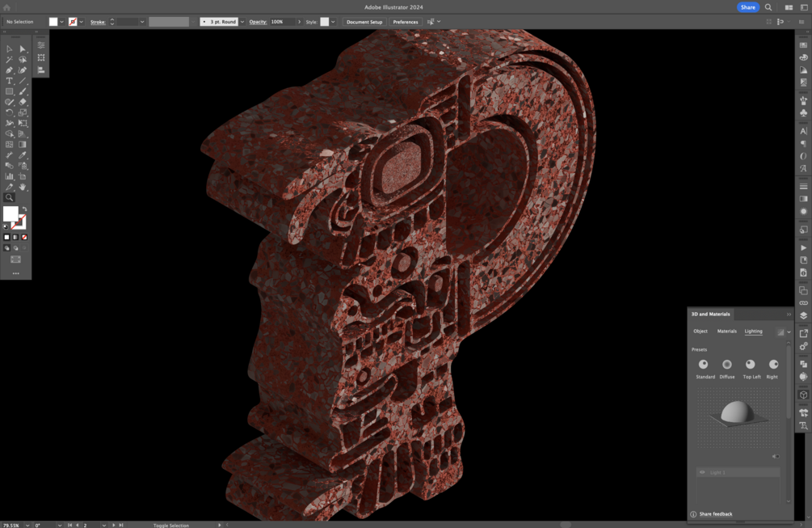Select the Shape Builder tool
812x528 pixels.
(x=10, y=133)
